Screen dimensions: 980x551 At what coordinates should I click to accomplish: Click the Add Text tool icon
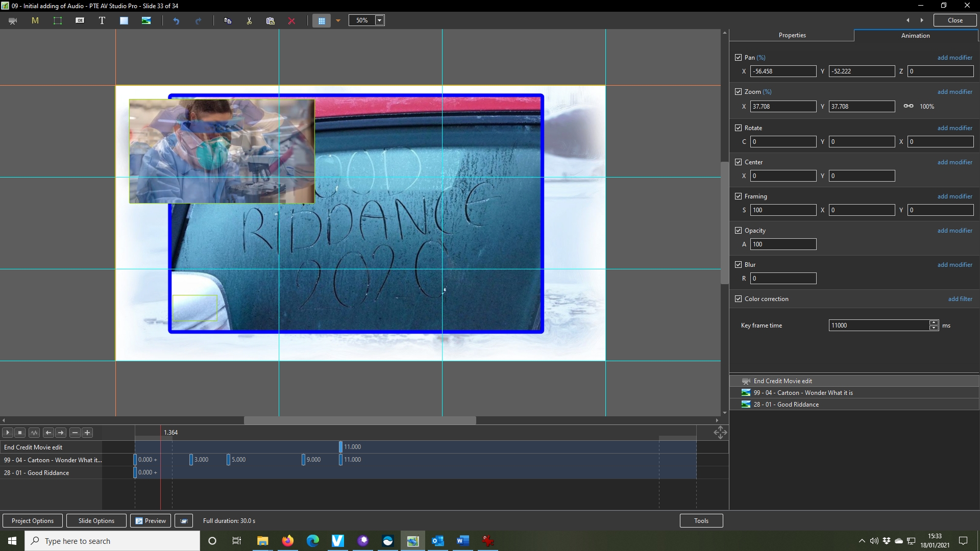(102, 20)
